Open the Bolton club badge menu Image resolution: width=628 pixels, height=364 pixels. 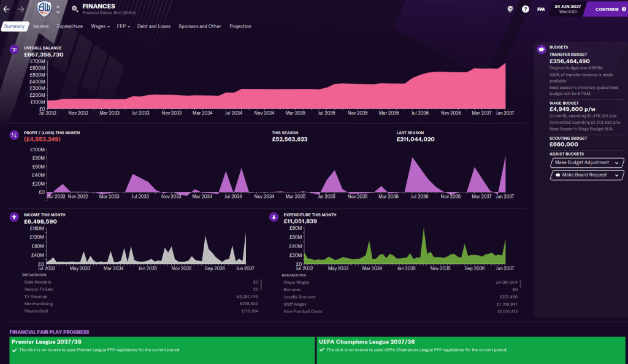click(x=44, y=9)
